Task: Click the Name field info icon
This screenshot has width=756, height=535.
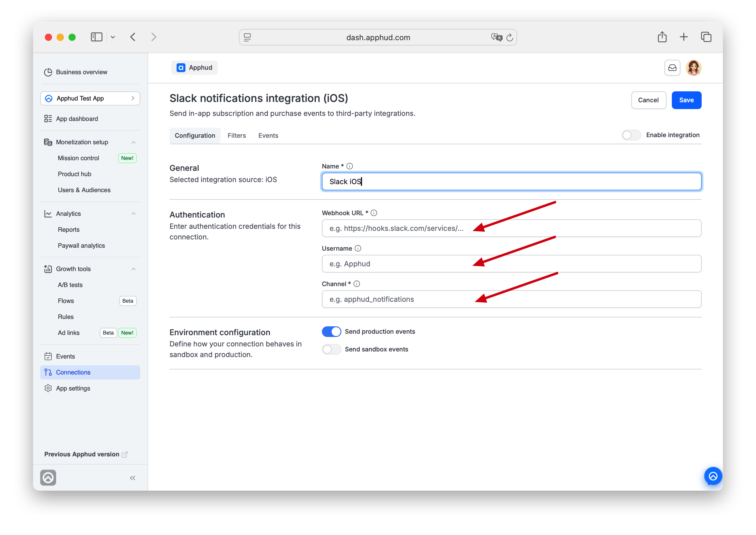Action: click(350, 166)
